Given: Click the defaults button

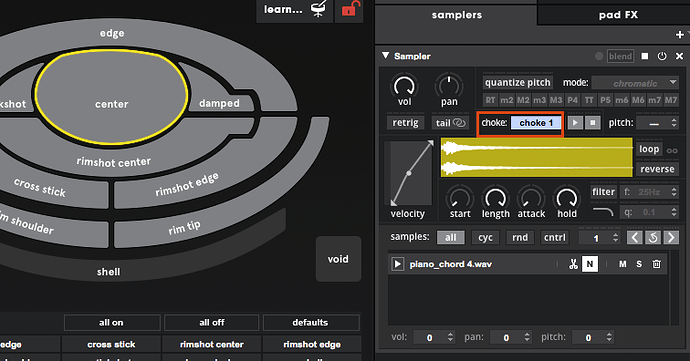Looking at the screenshot, I should tap(310, 322).
